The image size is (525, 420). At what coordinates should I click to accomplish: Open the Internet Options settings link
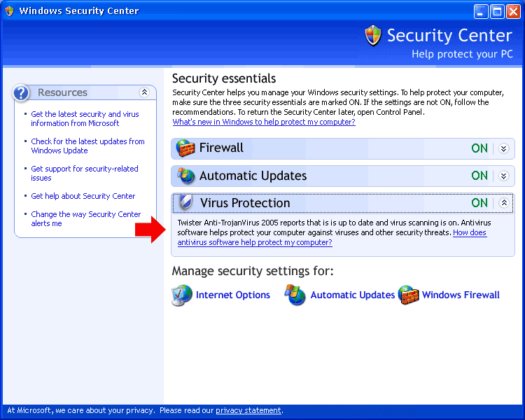click(233, 295)
